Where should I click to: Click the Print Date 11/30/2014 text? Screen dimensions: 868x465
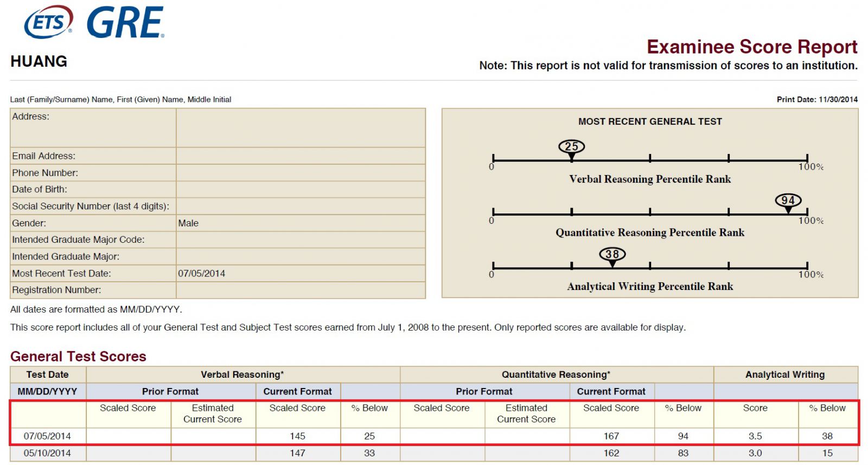pyautogui.click(x=817, y=99)
